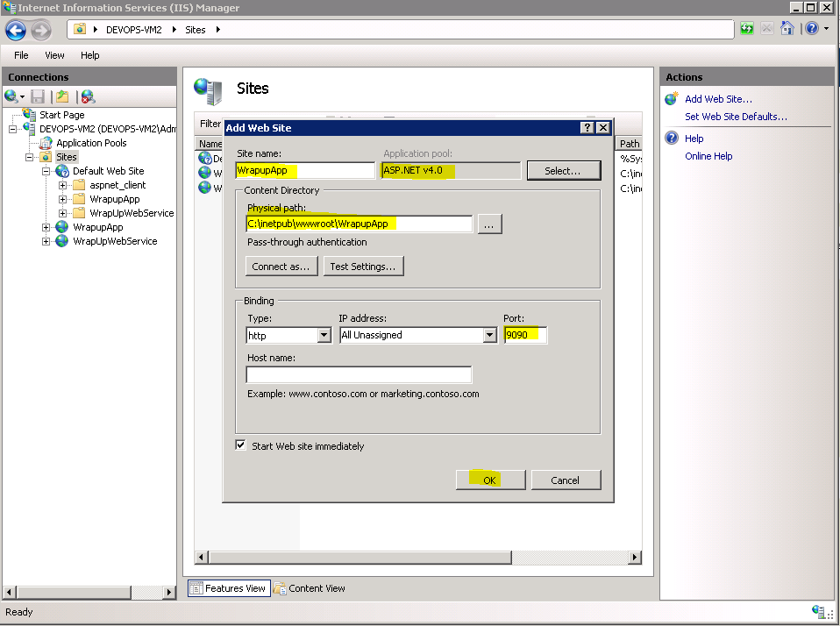Click the Delete Connection icon in Connections
Screen dimensions: 840x626
tap(88, 96)
